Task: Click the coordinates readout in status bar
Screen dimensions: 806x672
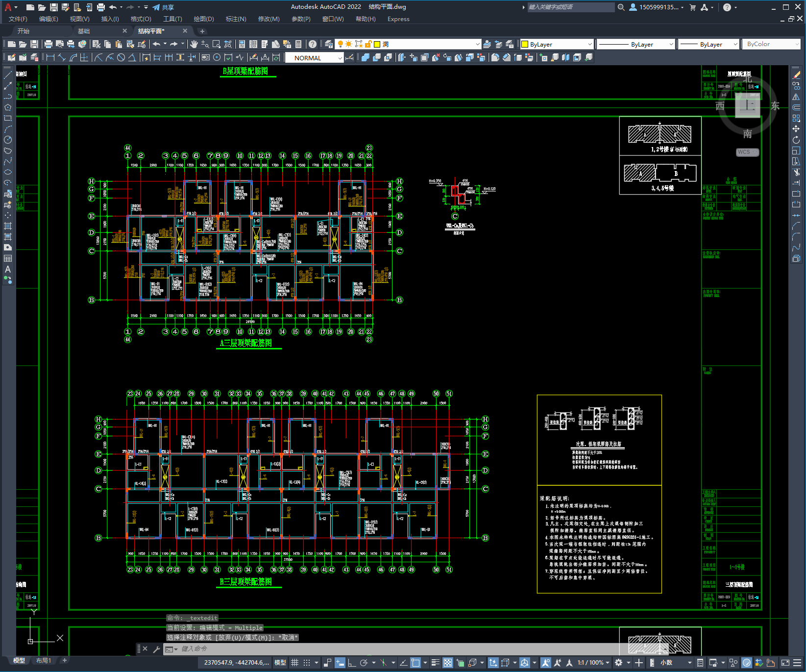Action: pyautogui.click(x=237, y=663)
